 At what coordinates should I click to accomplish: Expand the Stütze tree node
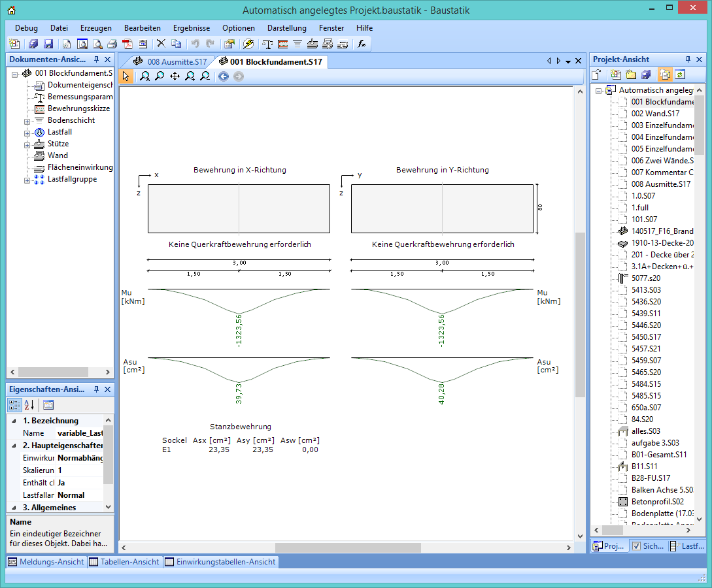27,145
